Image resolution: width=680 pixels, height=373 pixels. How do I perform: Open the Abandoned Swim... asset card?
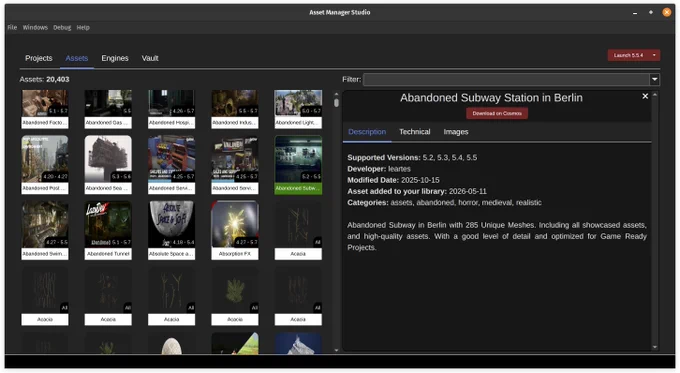point(45,230)
